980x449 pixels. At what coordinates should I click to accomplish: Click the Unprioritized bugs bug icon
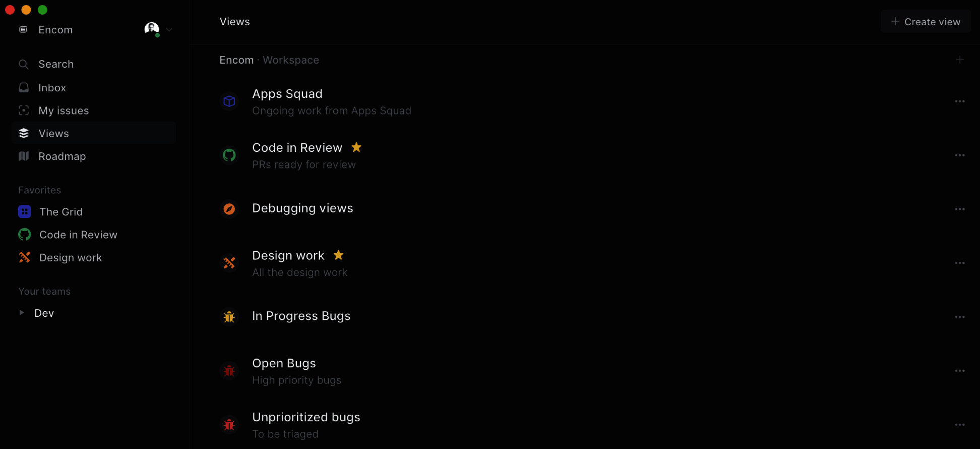click(229, 425)
